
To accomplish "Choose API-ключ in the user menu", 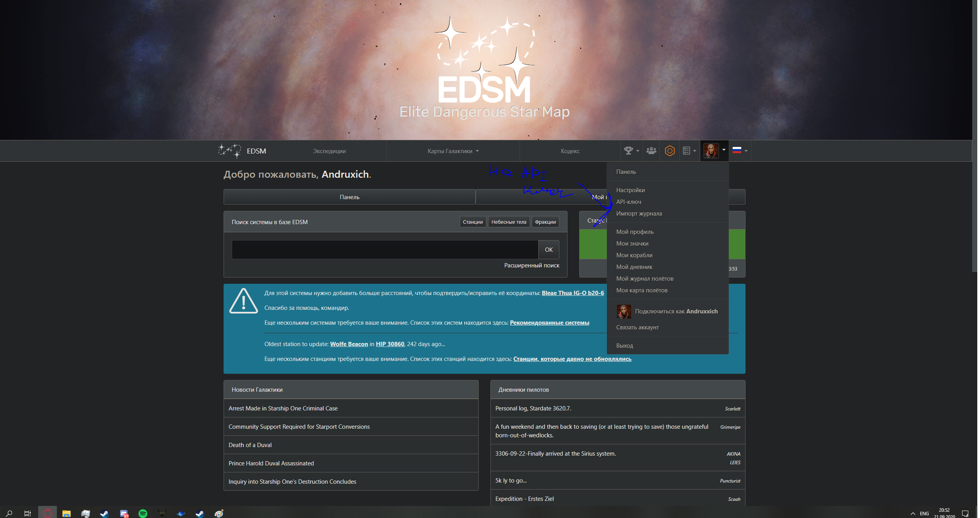I will point(668,202).
